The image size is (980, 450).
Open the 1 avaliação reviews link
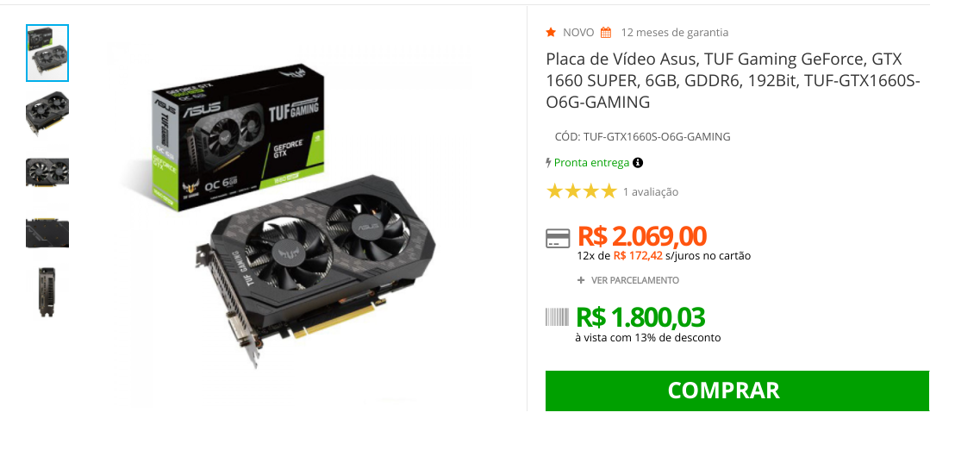[651, 192]
